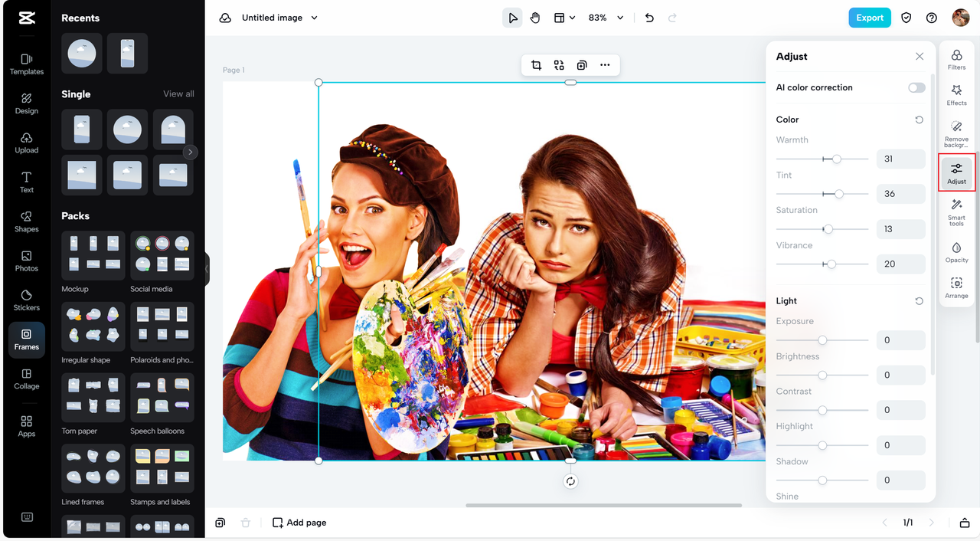Click the Export button
Viewport: 980px width, 541px height.
[870, 18]
